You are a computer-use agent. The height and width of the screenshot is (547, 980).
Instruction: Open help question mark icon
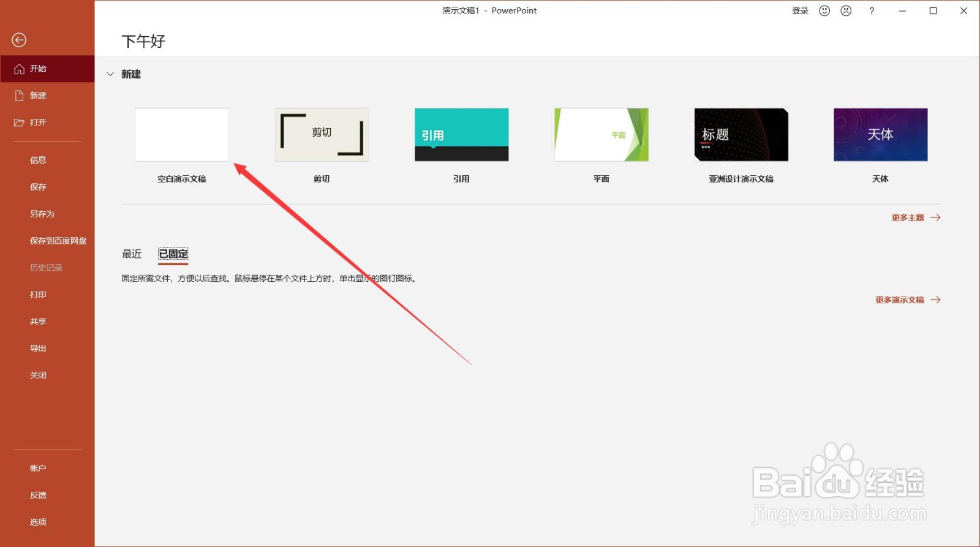pos(872,10)
